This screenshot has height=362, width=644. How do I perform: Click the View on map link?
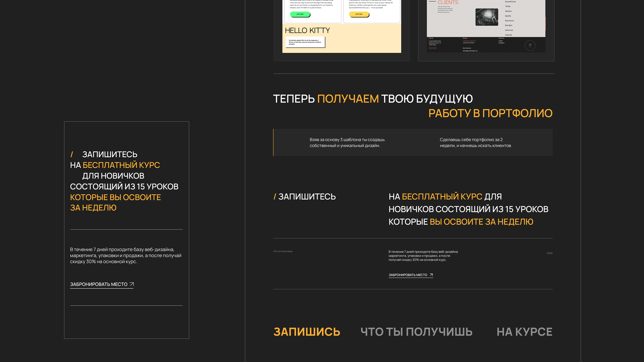(x=432, y=48)
